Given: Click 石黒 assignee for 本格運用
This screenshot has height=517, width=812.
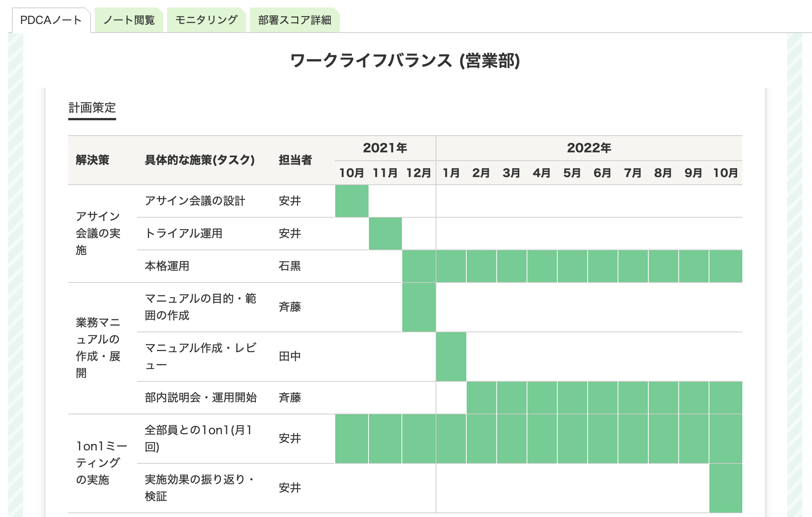Looking at the screenshot, I should pos(290,266).
